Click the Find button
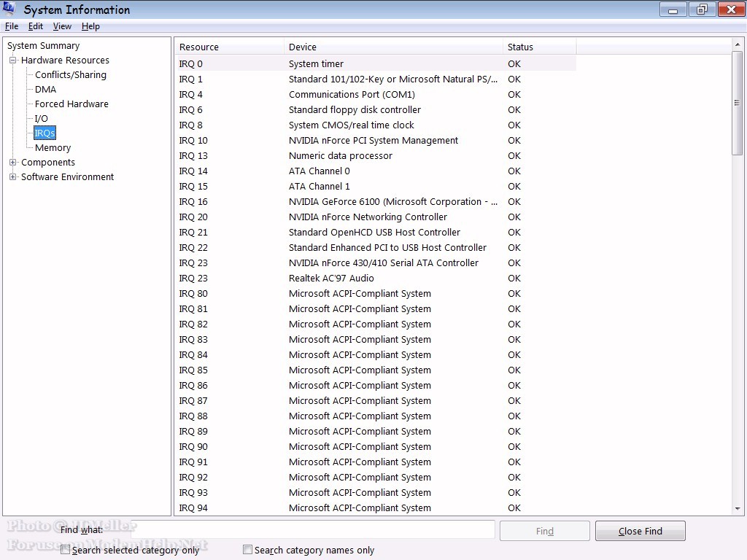The image size is (747, 560). click(x=544, y=531)
